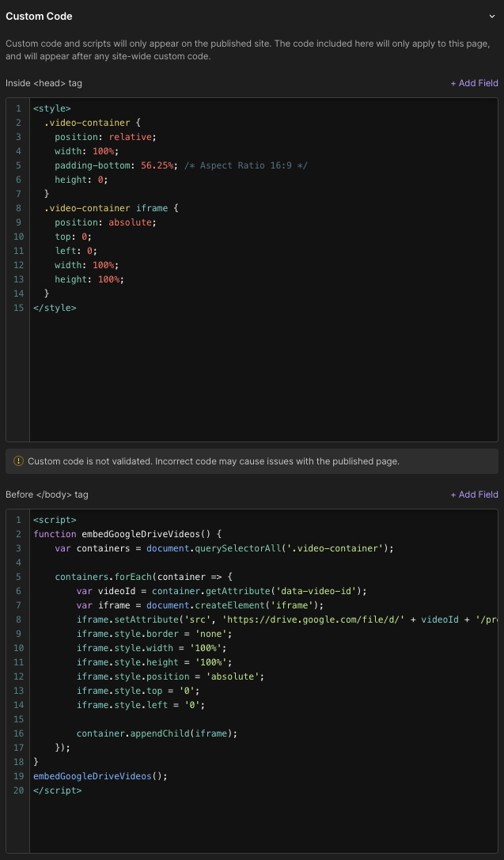This screenshot has height=860, width=504.
Task: Click the 'height: 0;' line
Action: coord(81,180)
